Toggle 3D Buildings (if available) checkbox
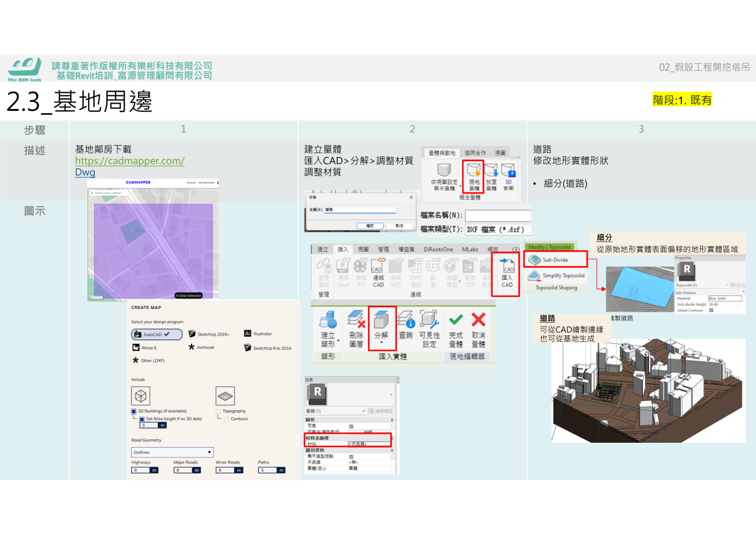The width and height of the screenshot is (756, 535). click(134, 411)
